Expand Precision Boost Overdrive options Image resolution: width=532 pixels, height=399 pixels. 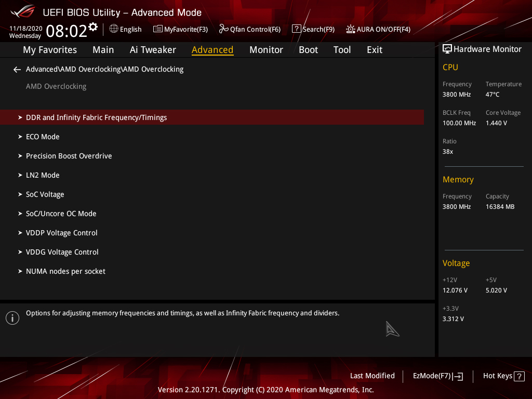(x=69, y=155)
